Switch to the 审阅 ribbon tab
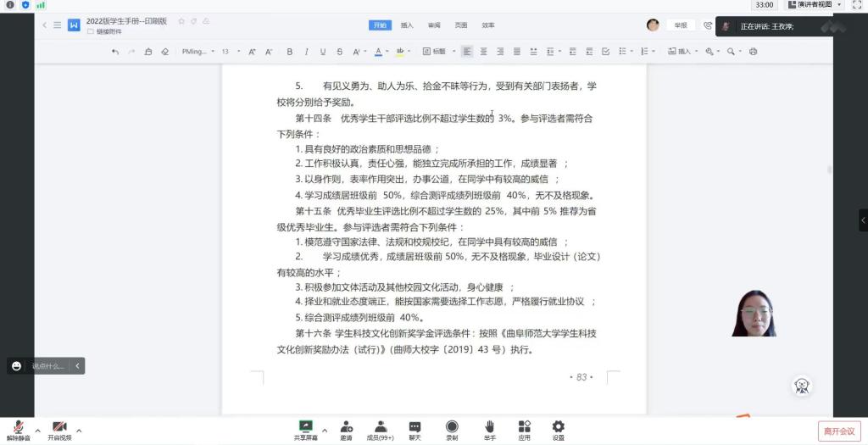The width and height of the screenshot is (868, 445). pyautogui.click(x=434, y=25)
